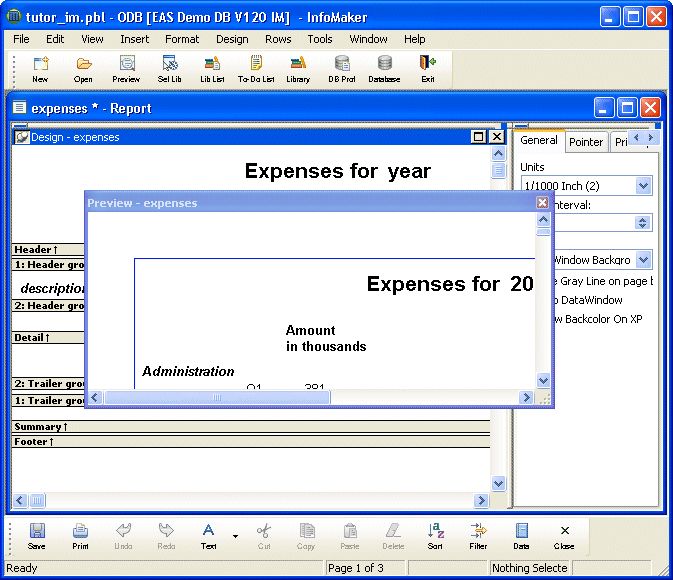Image resolution: width=673 pixels, height=580 pixels.
Task: Click the DB Prof icon
Action: click(x=342, y=69)
